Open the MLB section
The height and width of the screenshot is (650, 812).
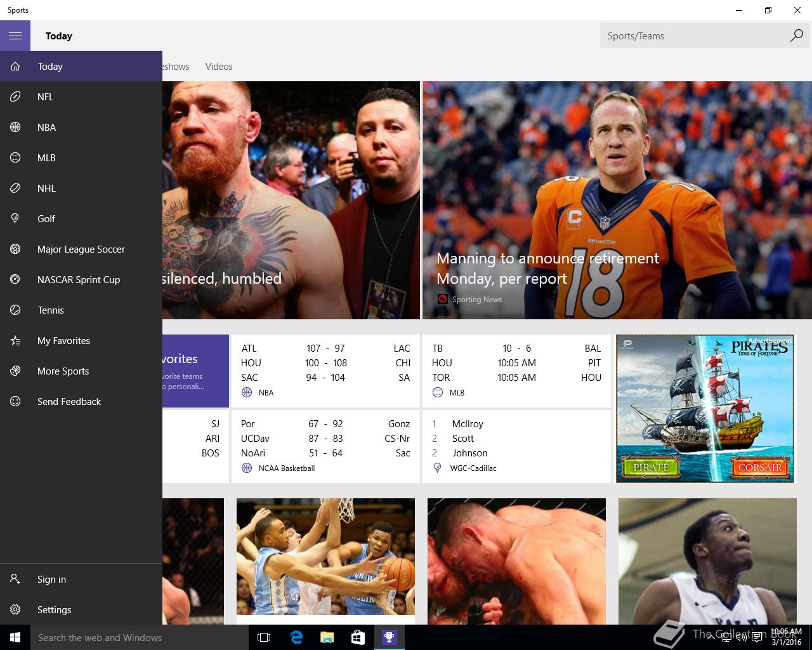tap(81, 157)
